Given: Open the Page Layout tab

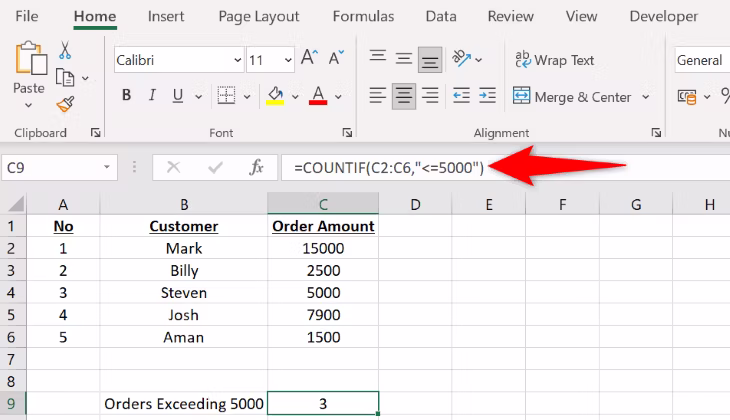Looking at the screenshot, I should pyautogui.click(x=258, y=17).
